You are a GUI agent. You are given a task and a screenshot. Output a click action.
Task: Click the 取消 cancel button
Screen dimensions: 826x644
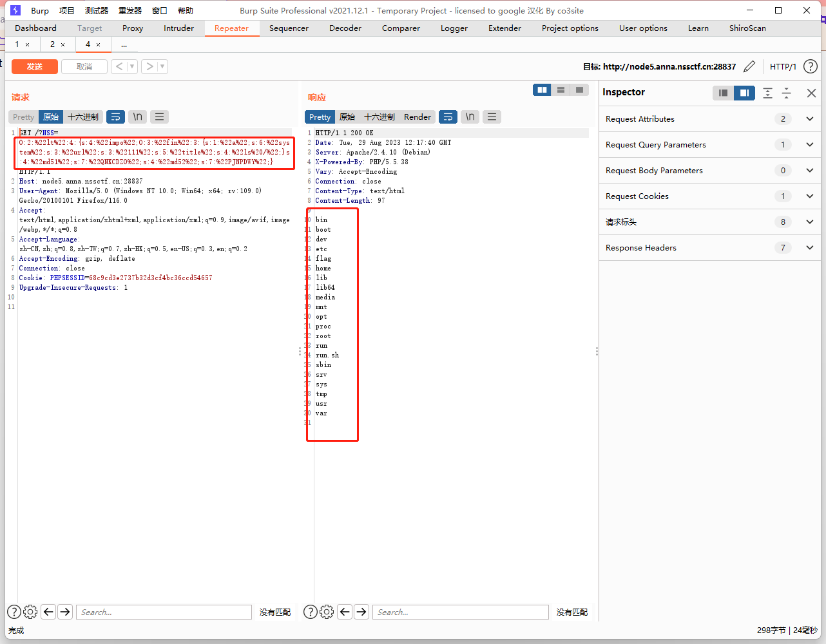click(x=84, y=66)
